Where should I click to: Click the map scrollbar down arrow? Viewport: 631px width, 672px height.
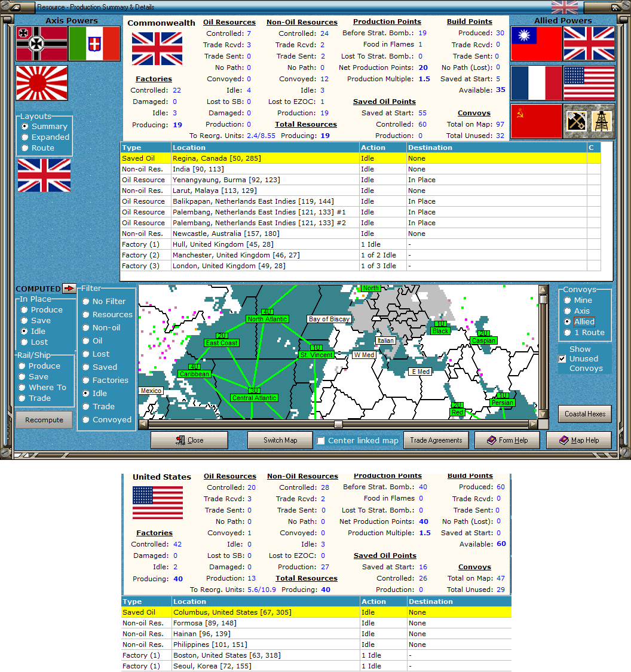(543, 415)
